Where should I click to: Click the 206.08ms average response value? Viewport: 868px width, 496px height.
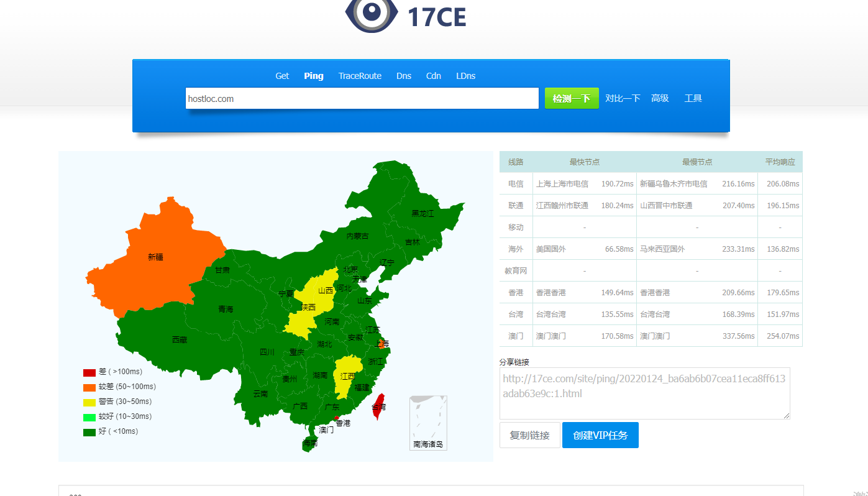[x=783, y=184]
